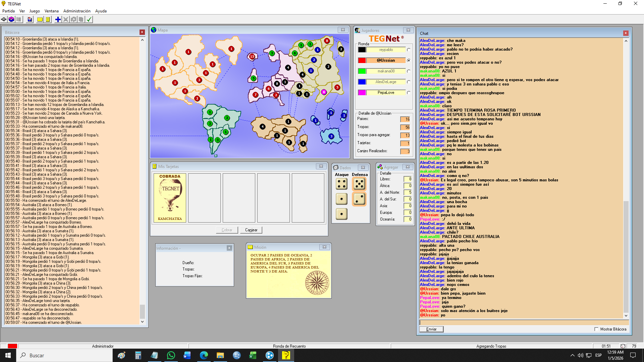The image size is (644, 362).
Task: Select the radio button next to reypablo
Action: pyautogui.click(x=409, y=50)
